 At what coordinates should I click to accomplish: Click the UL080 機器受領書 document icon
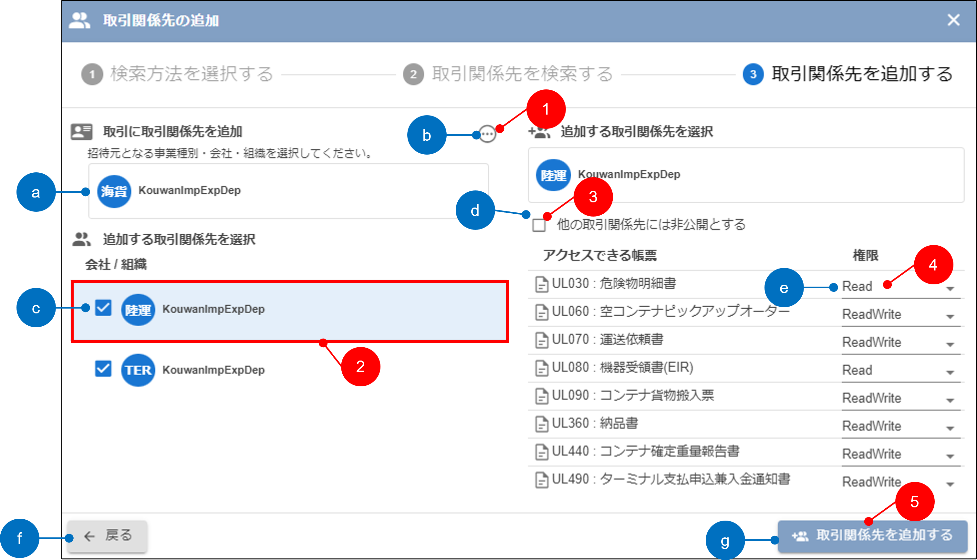tap(541, 368)
